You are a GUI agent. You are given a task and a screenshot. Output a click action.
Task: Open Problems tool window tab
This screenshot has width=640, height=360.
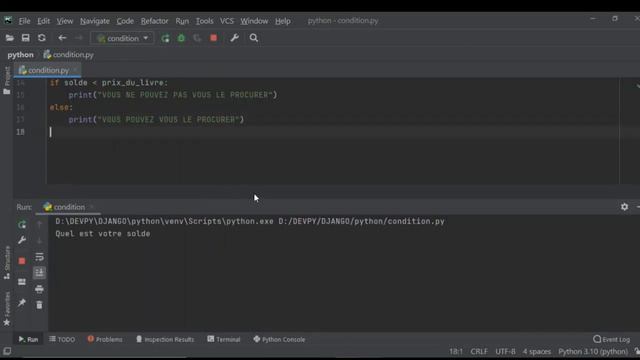(x=105, y=340)
